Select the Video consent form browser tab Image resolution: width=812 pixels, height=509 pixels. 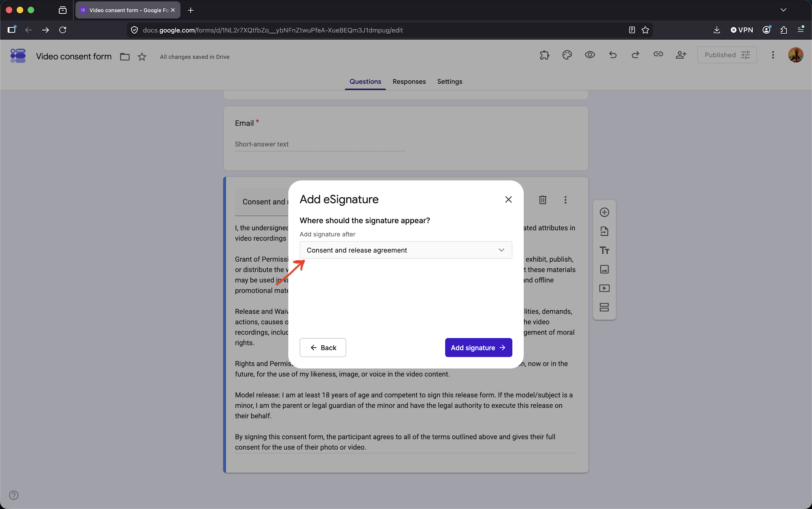click(x=128, y=10)
